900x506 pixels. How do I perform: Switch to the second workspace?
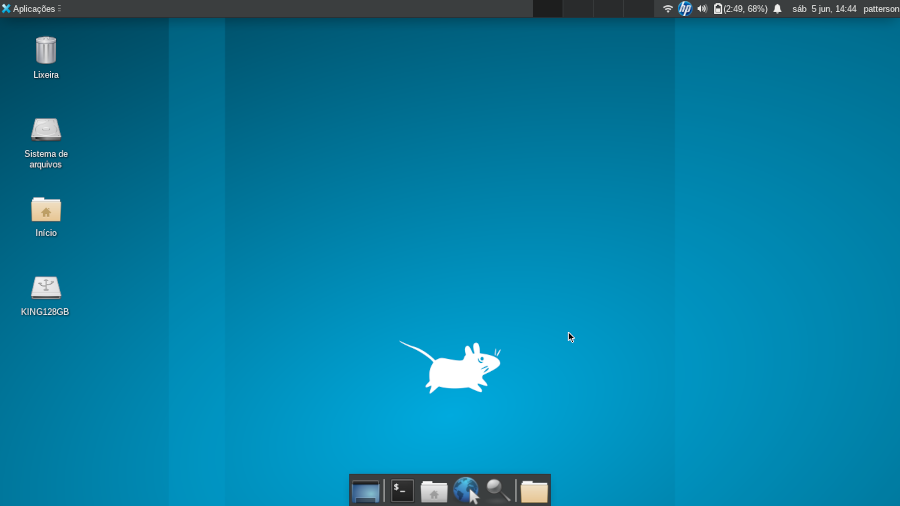click(x=578, y=9)
